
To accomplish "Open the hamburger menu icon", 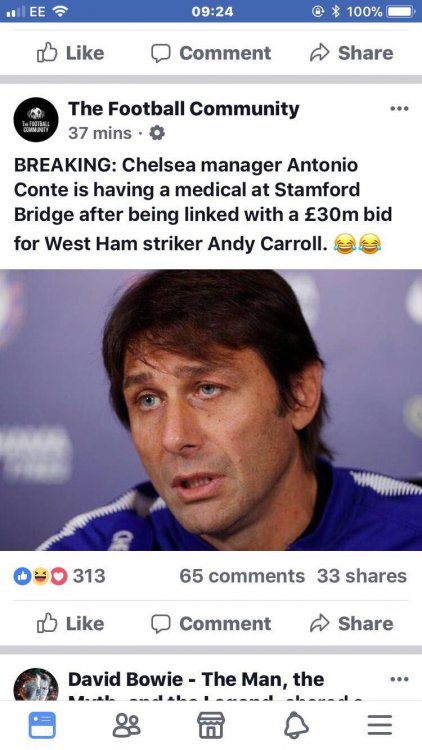I will point(380,725).
